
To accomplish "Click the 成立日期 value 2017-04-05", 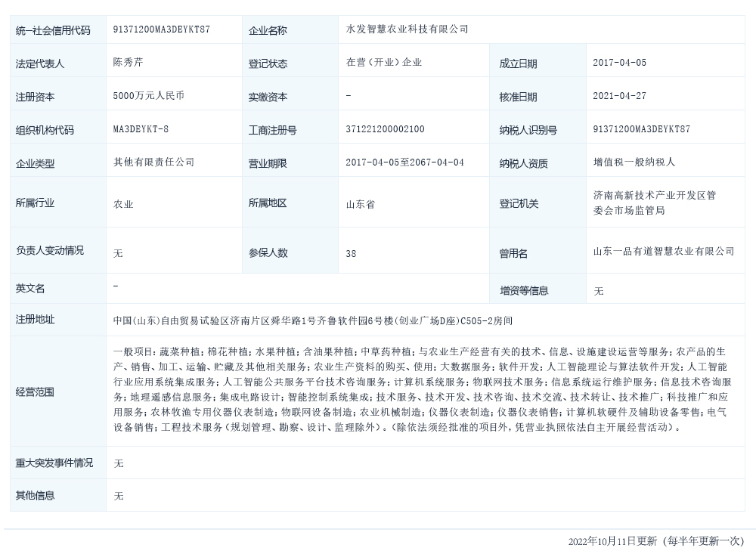I will coord(620,63).
